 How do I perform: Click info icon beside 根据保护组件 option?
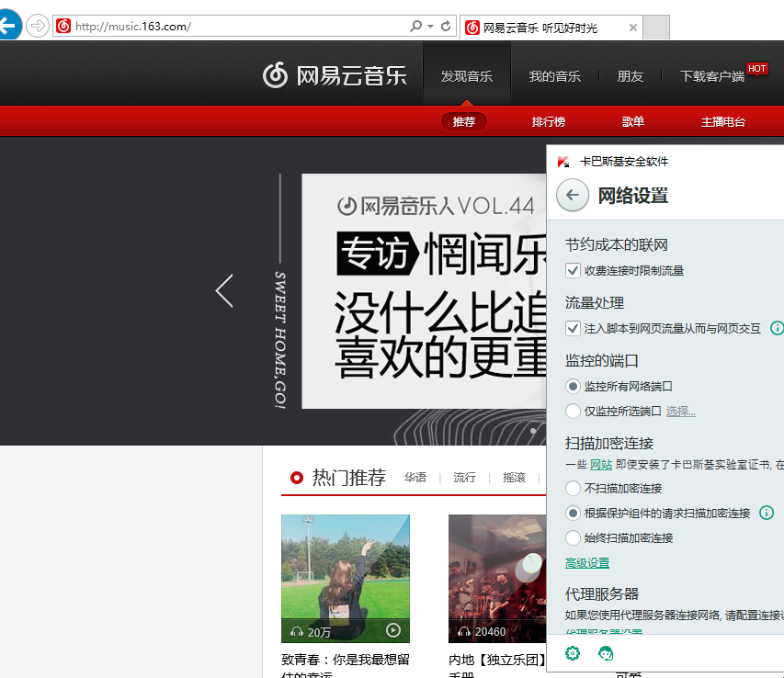(x=767, y=513)
